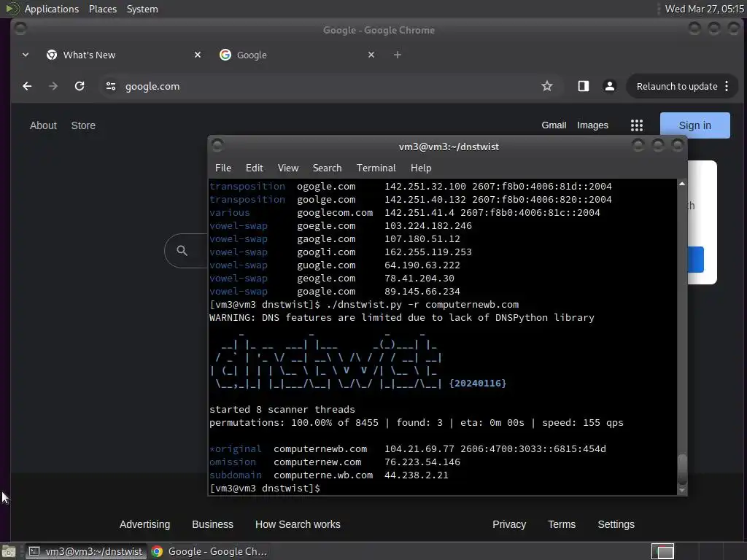The height and width of the screenshot is (560, 747).
Task: Click the Applications menu logo icon
Action: (12, 9)
